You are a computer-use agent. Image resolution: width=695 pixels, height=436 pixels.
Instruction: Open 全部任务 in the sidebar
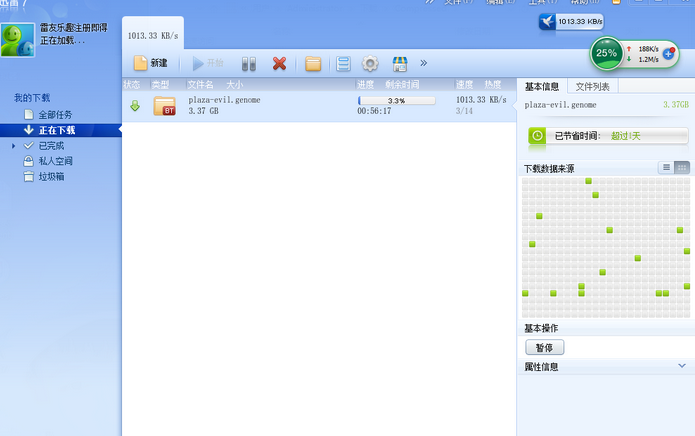[55, 115]
